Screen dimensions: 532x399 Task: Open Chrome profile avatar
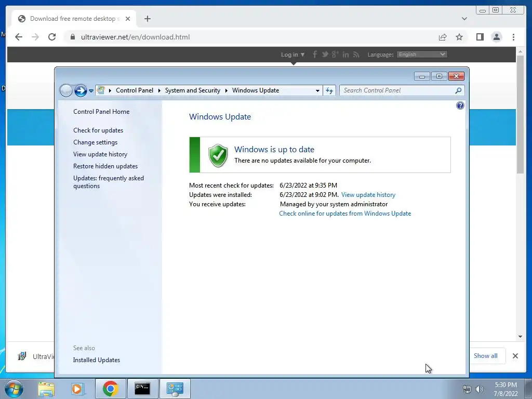click(496, 37)
